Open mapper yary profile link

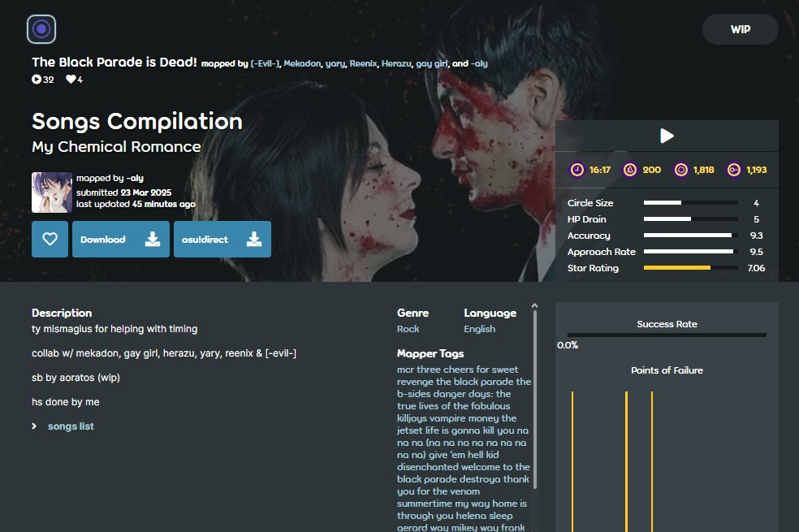335,63
